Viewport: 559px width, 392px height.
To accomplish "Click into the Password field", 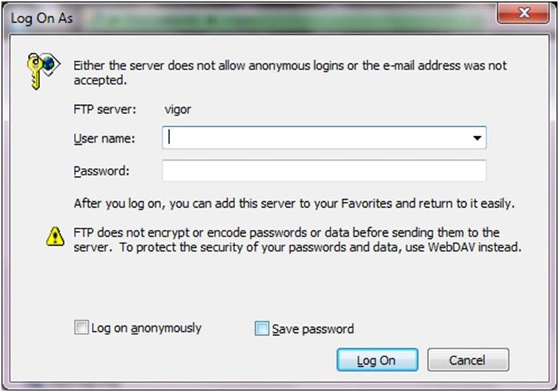I will (324, 171).
